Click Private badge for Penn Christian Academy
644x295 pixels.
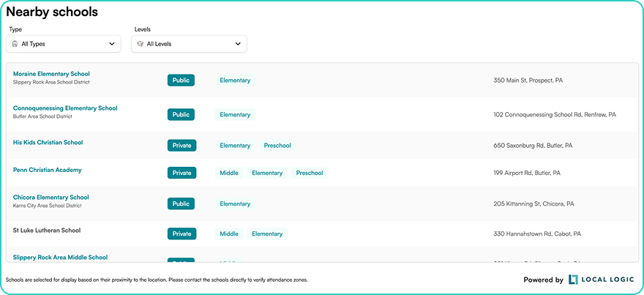tap(182, 173)
